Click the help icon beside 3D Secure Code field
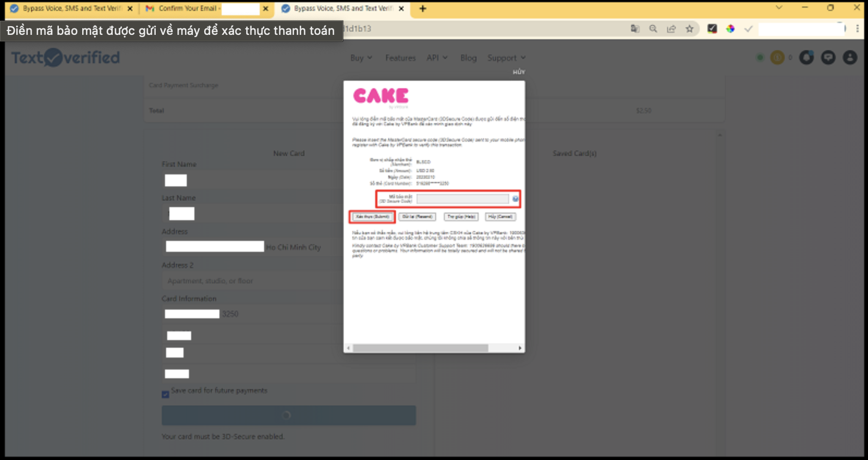 (515, 199)
